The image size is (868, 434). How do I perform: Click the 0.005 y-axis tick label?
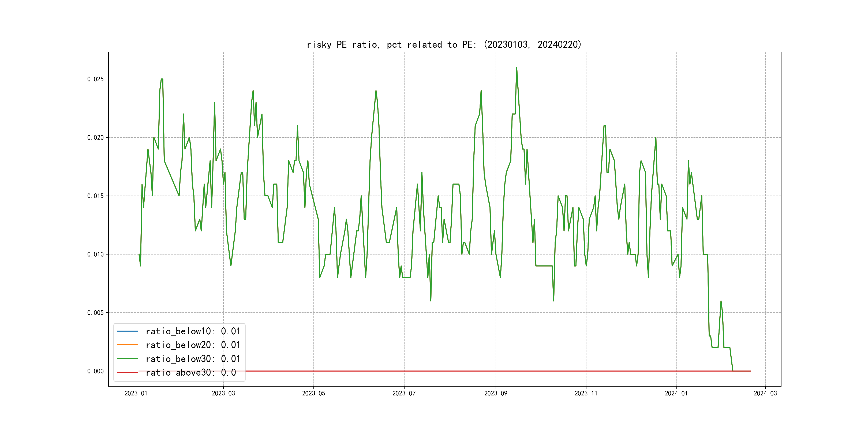(x=95, y=313)
